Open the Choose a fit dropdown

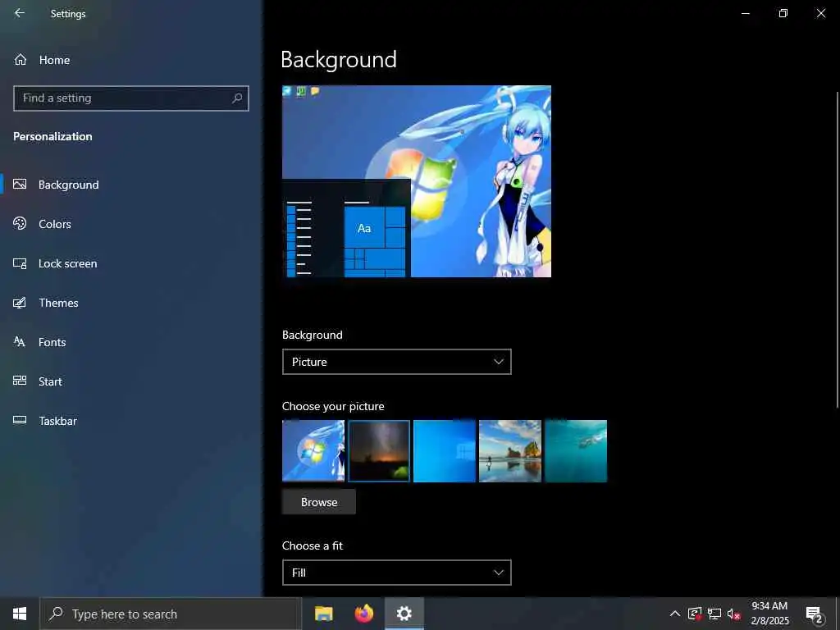coord(397,573)
